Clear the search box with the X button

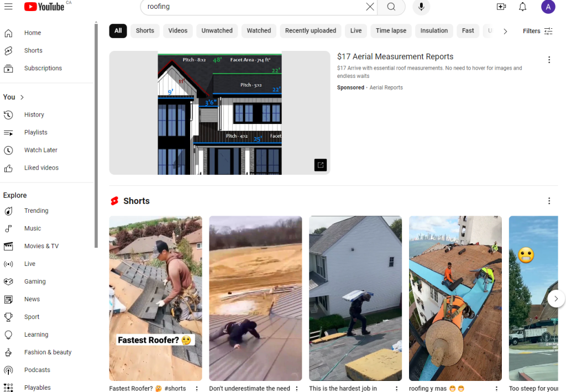(370, 7)
